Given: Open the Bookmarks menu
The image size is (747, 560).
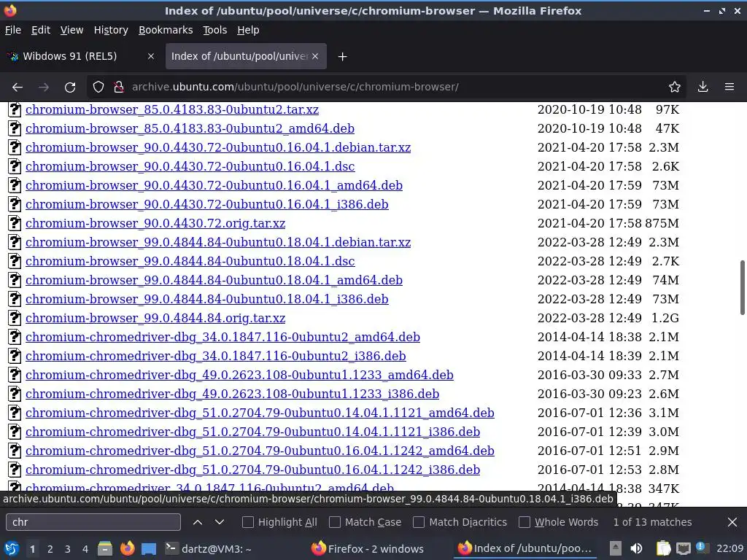Looking at the screenshot, I should [166, 30].
